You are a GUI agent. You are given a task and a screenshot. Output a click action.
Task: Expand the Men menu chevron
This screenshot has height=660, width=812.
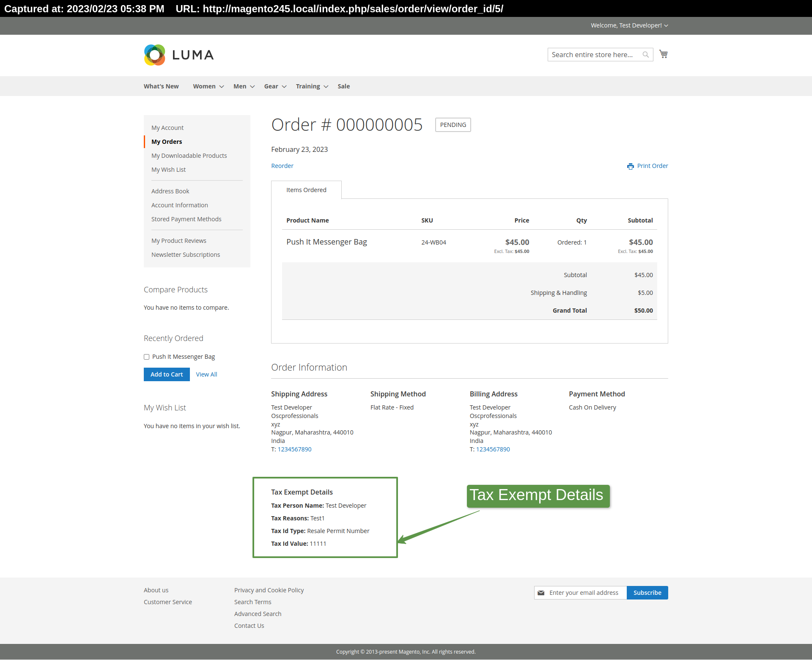coord(252,87)
